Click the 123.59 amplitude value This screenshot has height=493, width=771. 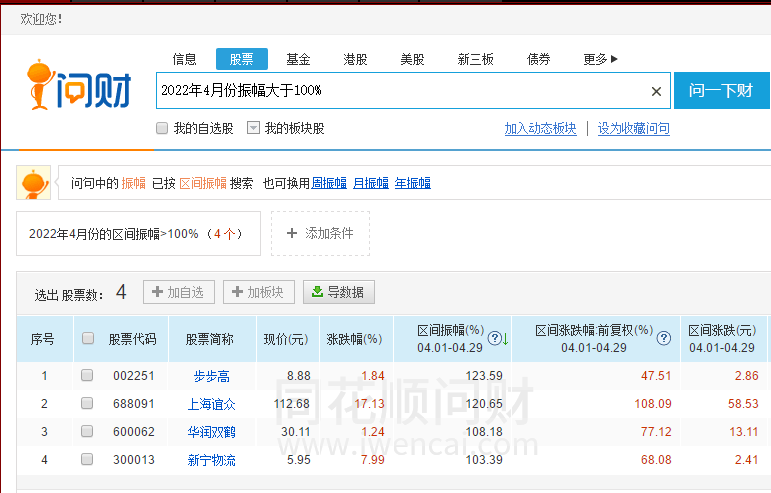(484, 376)
